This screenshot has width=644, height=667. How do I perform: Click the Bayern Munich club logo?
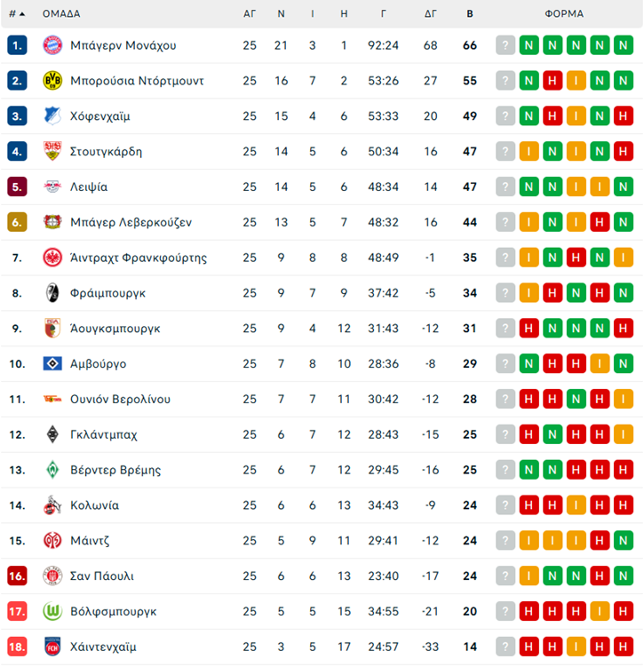click(x=52, y=45)
